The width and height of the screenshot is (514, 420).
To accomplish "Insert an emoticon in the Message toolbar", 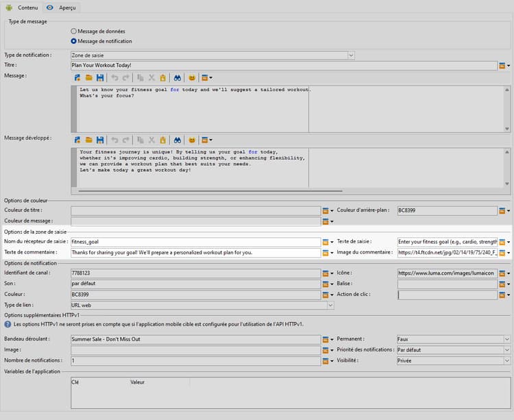I will (192, 77).
